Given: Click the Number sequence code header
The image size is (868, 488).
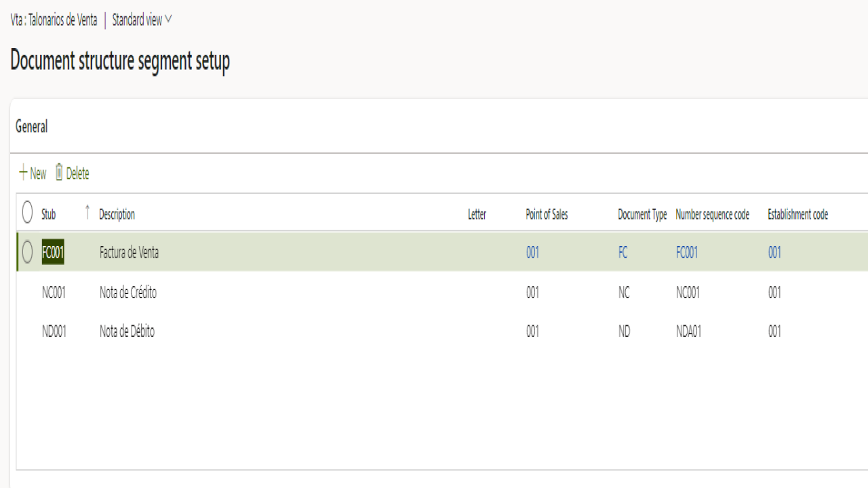Looking at the screenshot, I should tap(713, 214).
